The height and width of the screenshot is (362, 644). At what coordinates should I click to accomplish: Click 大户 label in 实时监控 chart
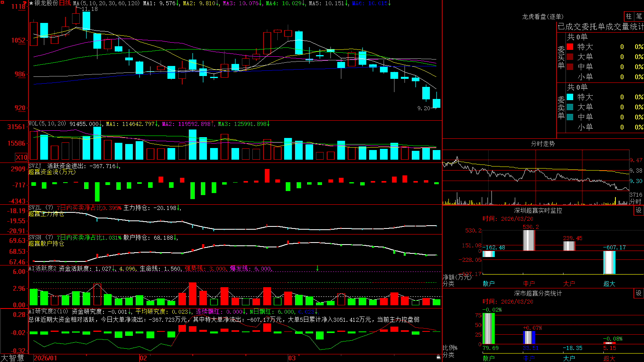point(569,284)
